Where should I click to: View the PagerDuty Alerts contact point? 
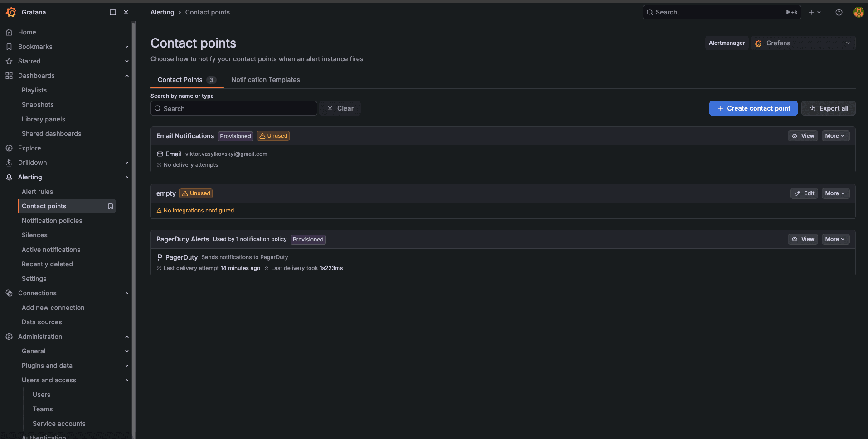point(803,239)
